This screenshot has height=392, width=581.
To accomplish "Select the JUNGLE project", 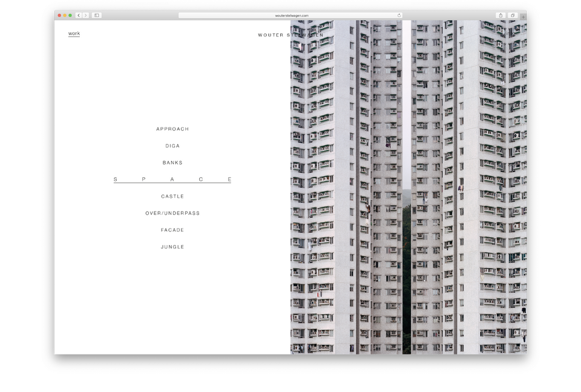I will pyautogui.click(x=172, y=247).
